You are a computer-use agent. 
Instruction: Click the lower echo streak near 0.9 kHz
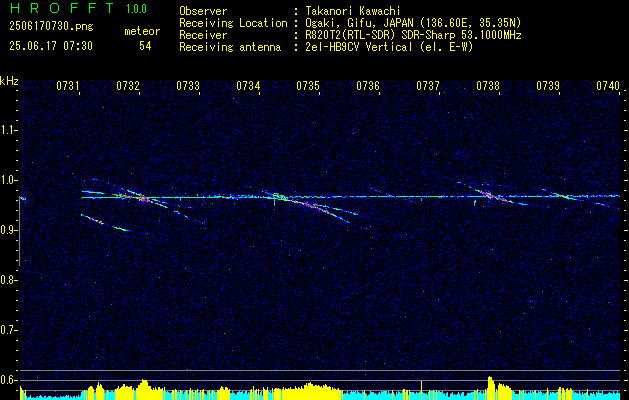click(105, 223)
